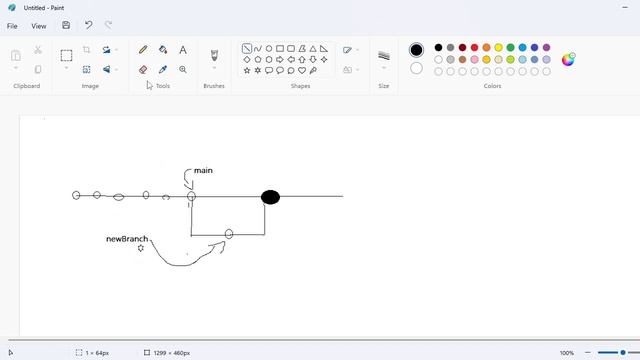Screen dimensions: 640x360
Task: Choose the Heart shape
Action: pos(302,71)
